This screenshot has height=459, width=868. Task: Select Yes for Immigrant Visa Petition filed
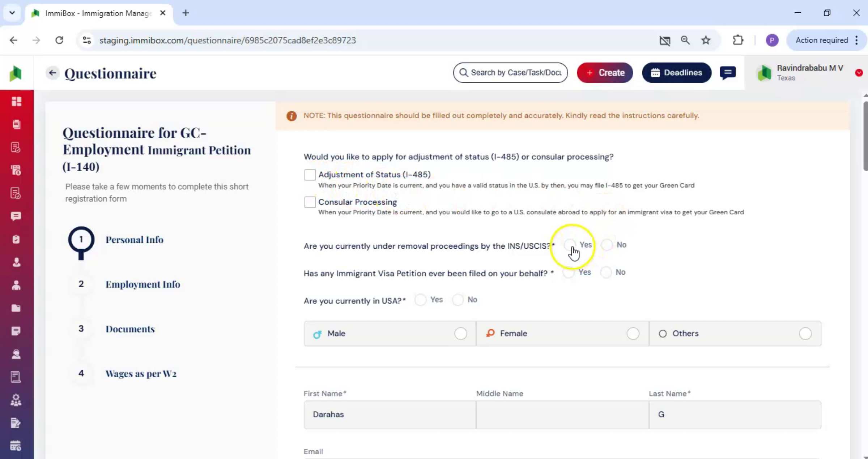coord(569,272)
